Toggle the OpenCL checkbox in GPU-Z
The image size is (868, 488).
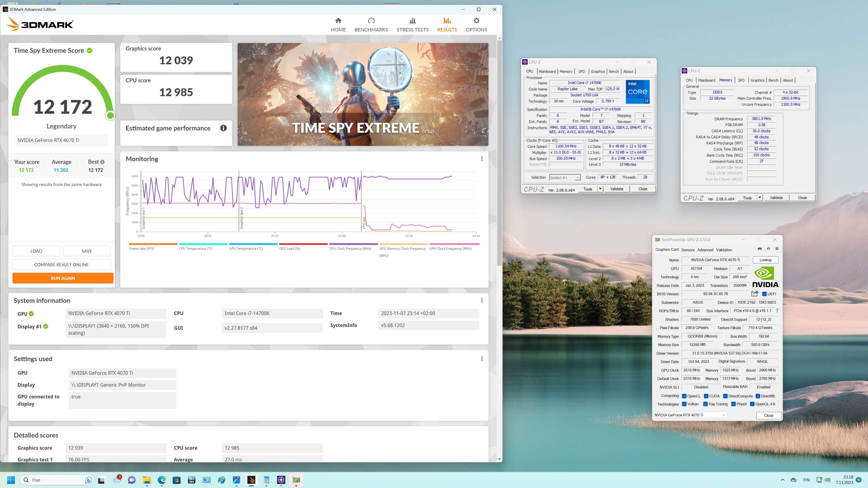[684, 396]
